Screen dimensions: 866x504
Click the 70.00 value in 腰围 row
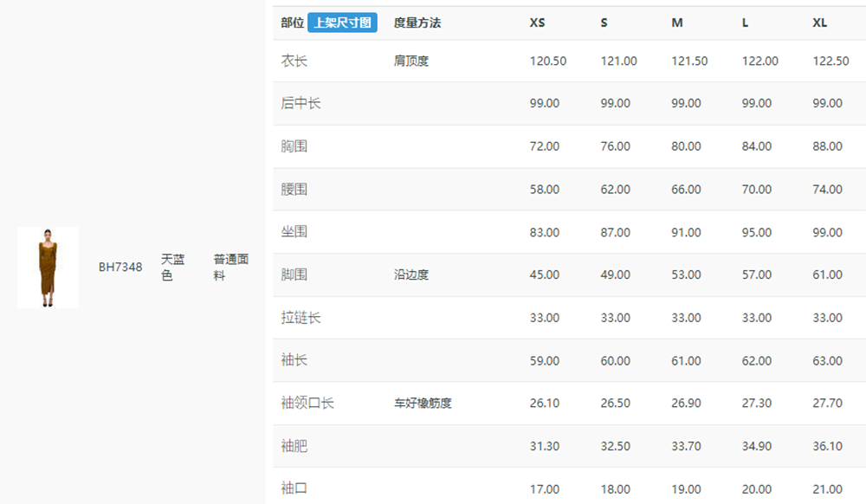point(757,190)
